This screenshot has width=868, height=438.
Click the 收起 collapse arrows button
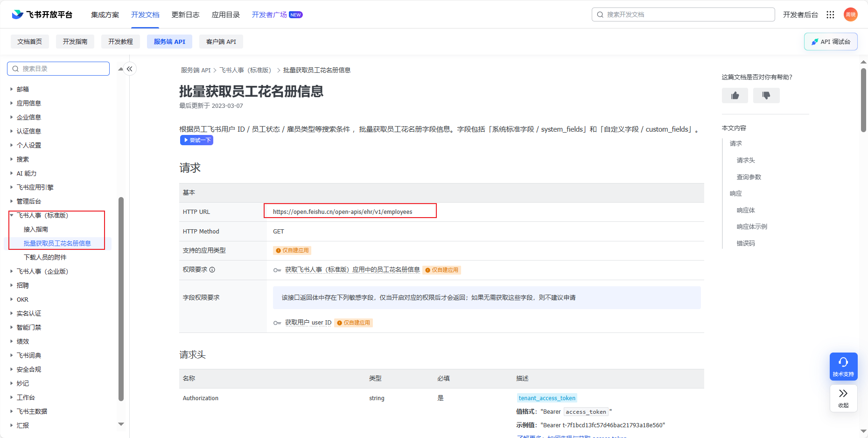(x=843, y=398)
